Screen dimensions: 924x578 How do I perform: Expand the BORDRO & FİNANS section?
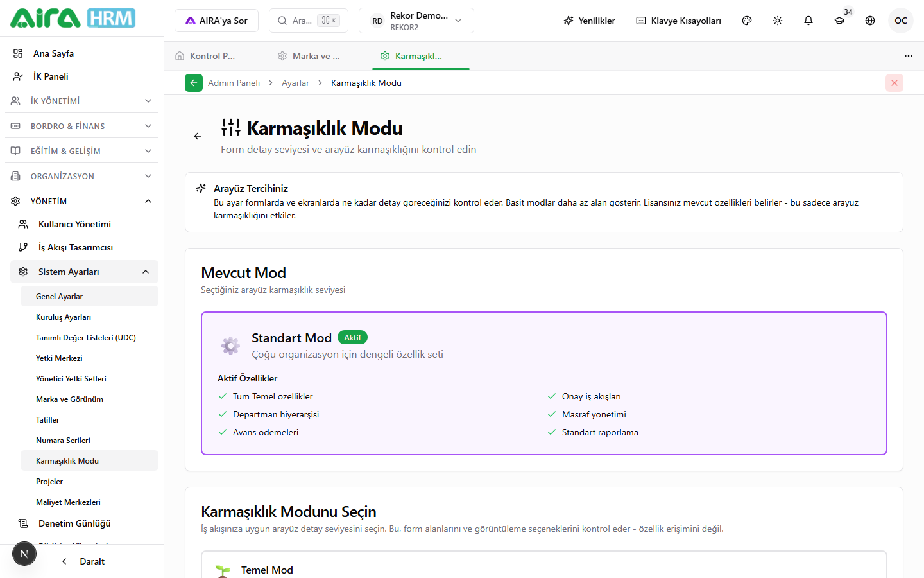point(81,126)
